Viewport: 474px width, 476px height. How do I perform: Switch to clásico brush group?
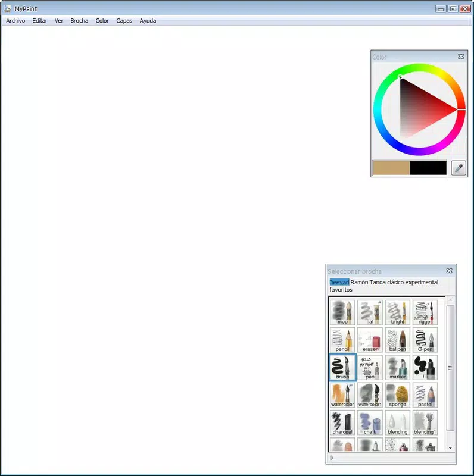tap(395, 282)
